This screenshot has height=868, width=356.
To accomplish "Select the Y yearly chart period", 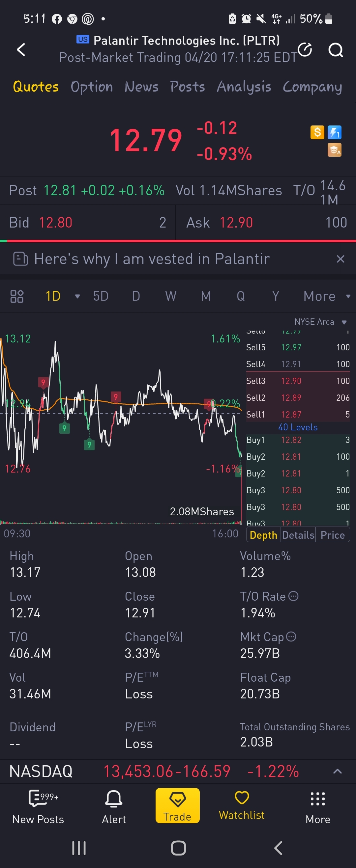I will [x=276, y=296].
